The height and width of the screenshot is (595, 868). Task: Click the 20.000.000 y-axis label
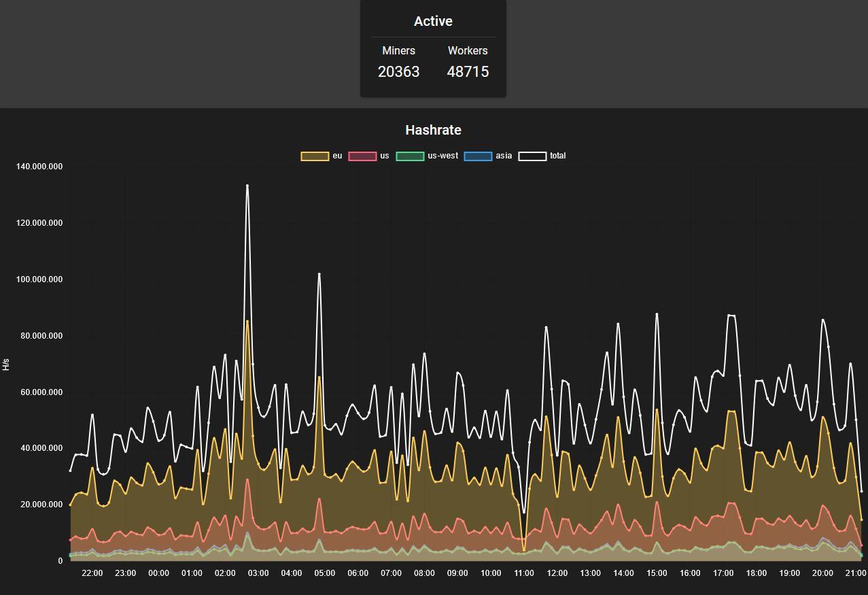coord(41,505)
